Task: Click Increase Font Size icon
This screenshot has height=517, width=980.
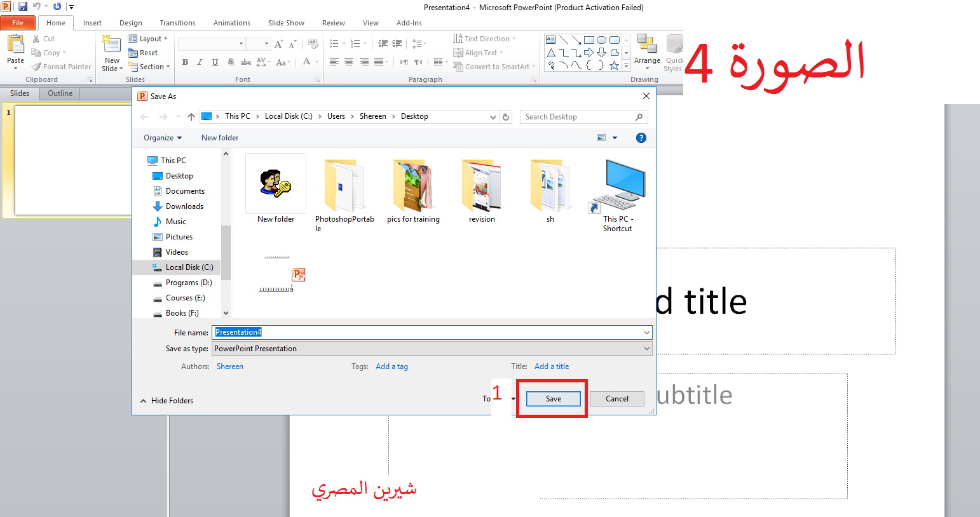Action: coord(278,44)
